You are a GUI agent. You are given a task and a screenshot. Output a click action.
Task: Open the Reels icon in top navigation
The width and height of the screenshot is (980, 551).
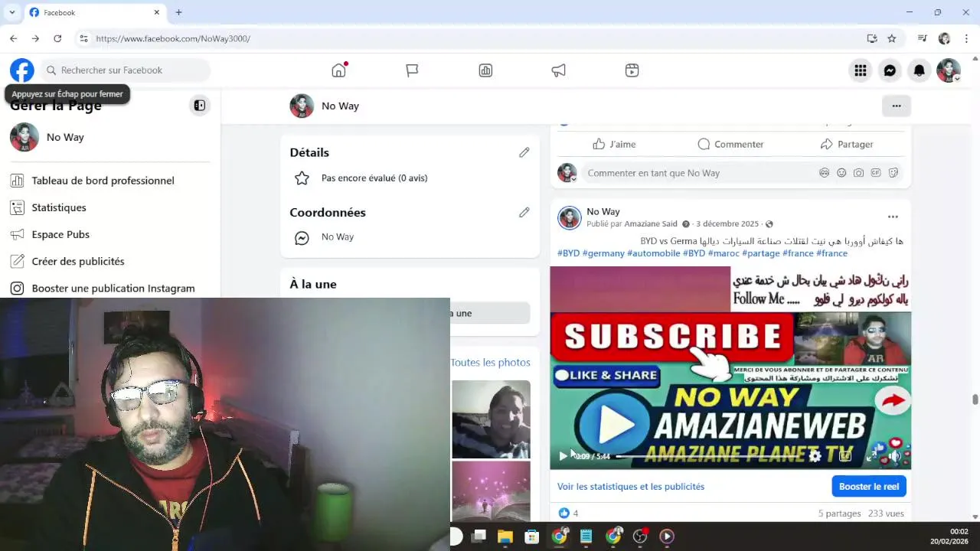(x=632, y=70)
